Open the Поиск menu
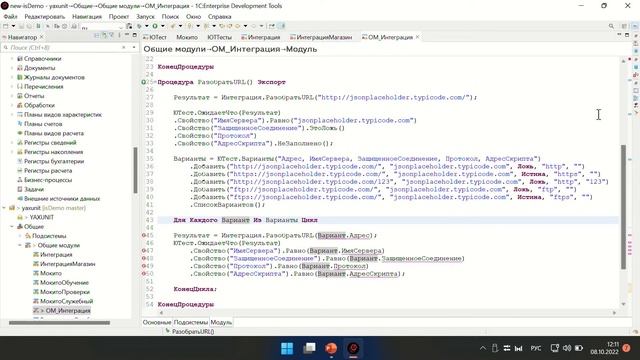The height and width of the screenshot is (360, 640). [170, 16]
